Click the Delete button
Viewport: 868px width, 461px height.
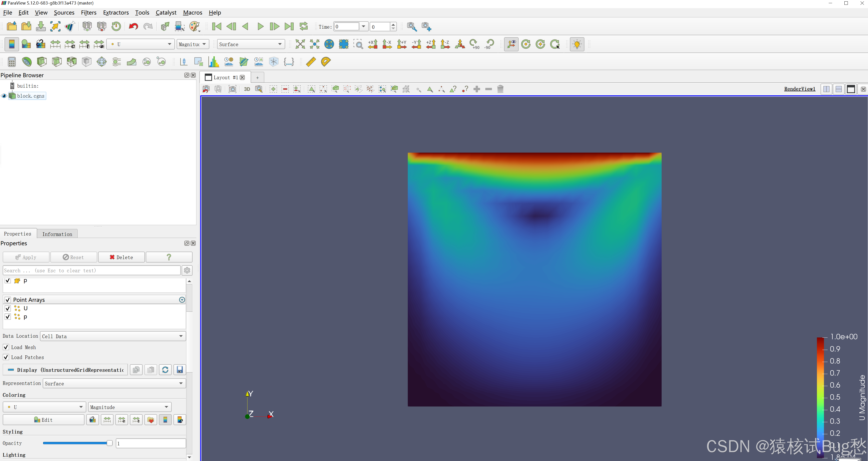121,257
